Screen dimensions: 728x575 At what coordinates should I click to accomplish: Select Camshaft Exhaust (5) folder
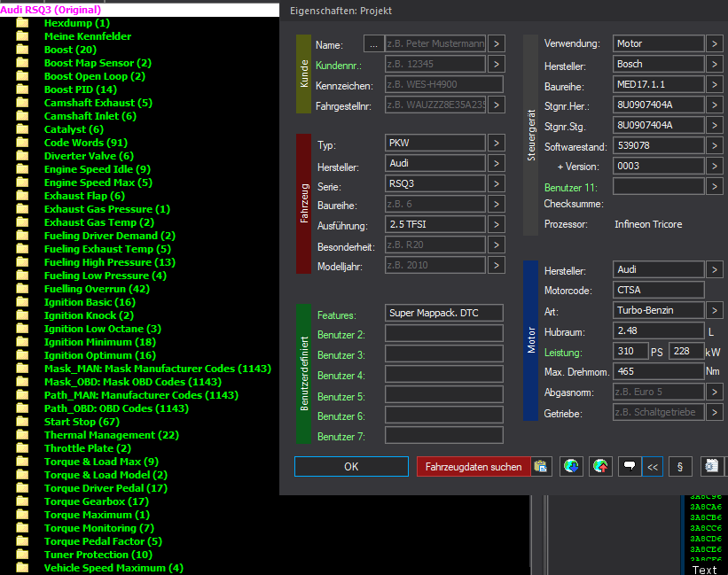tap(98, 103)
